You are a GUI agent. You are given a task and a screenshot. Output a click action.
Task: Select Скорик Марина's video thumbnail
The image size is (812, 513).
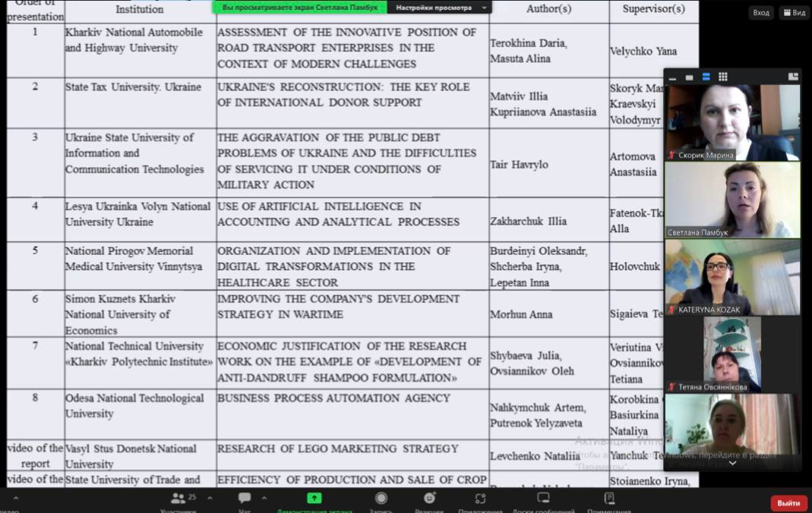(x=732, y=123)
